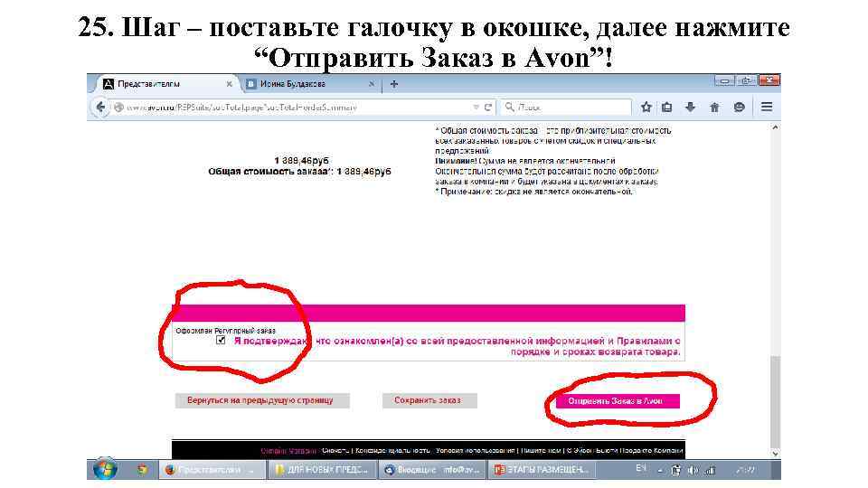Viewport: 868px width, 488px height.
Task: Select Firefox Представителям taskbar item
Action: [212, 470]
